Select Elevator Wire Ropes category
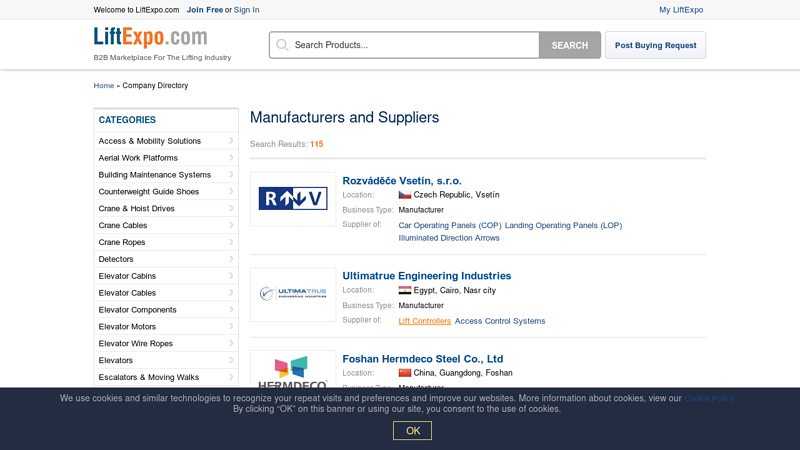 pos(166,343)
